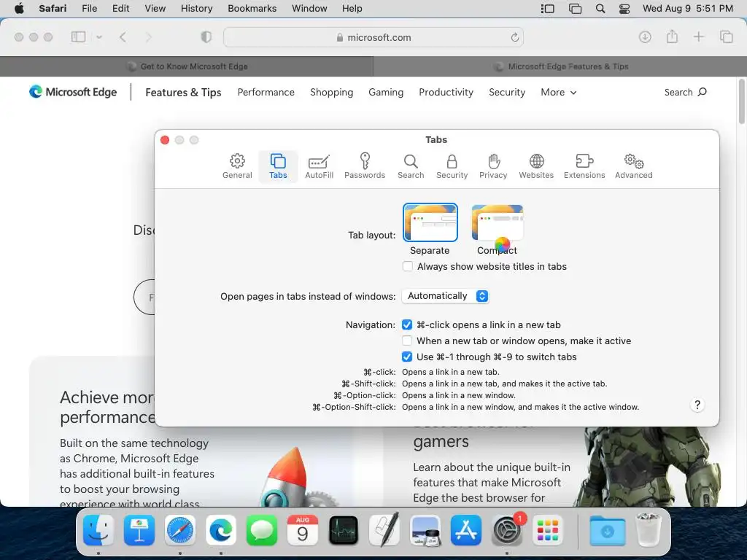Image resolution: width=747 pixels, height=560 pixels.
Task: Open Activity Monitor from the Dock
Action: 343,530
